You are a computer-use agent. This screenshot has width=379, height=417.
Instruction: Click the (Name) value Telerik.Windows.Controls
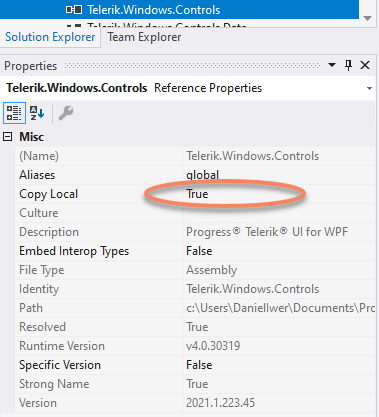pyautogui.click(x=252, y=156)
